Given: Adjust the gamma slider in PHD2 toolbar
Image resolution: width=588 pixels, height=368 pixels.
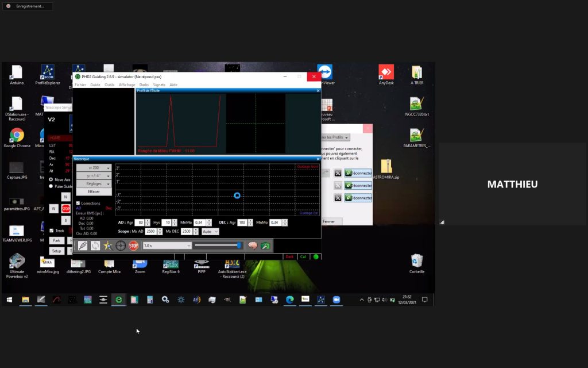Looking at the screenshot, I should 218,246.
